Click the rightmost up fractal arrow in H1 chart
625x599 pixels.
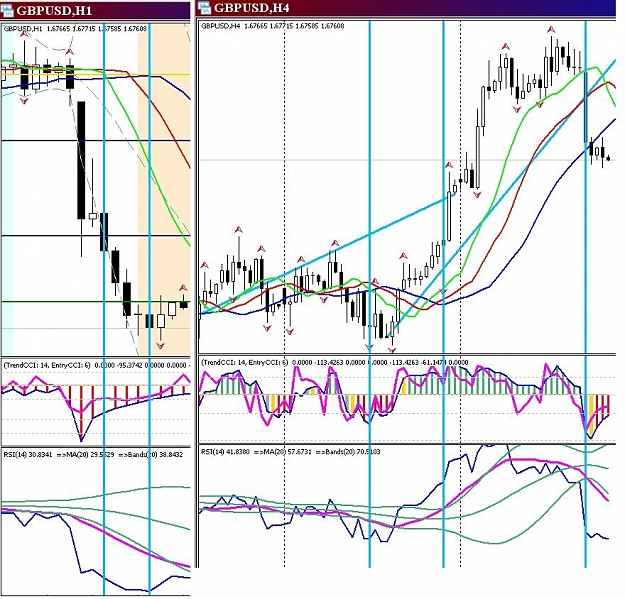pos(183,288)
